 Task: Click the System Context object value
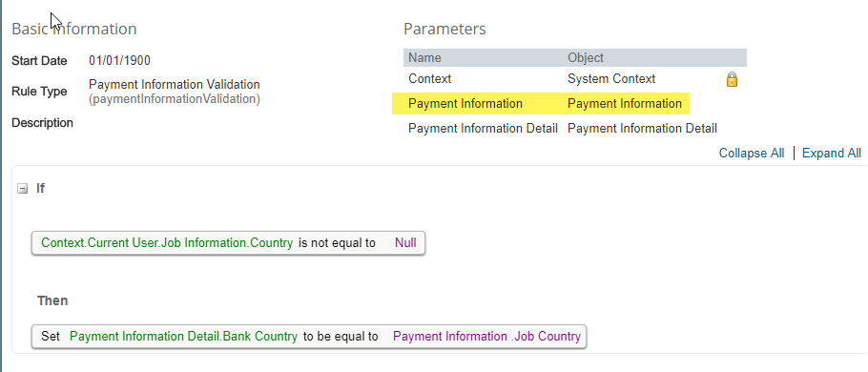[x=611, y=78]
